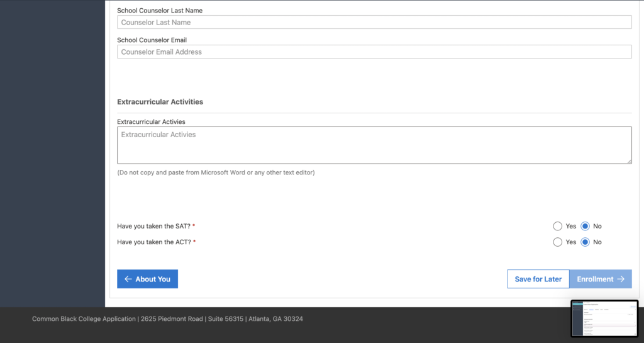
Task: Choose No for Have you taken the ACT
Action: tap(585, 242)
